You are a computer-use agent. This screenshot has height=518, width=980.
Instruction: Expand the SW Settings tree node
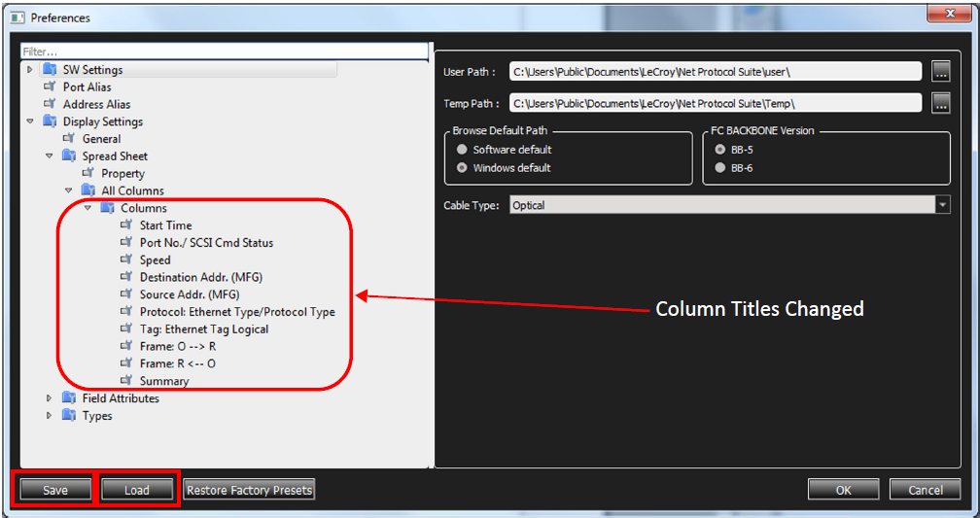30,69
